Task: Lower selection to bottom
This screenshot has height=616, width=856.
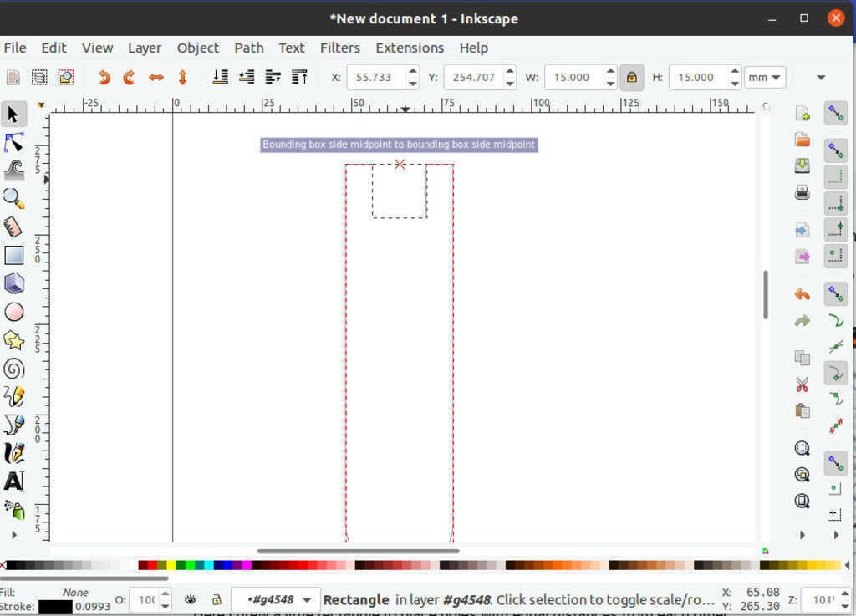Action: tap(221, 78)
